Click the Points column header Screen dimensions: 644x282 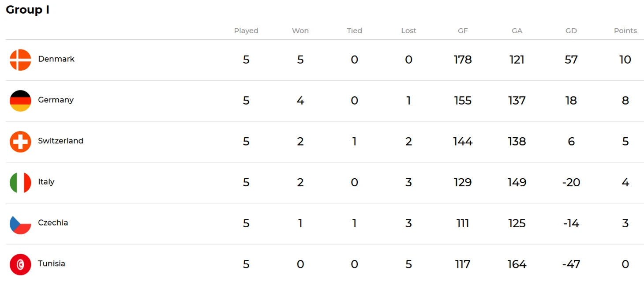[x=625, y=31]
